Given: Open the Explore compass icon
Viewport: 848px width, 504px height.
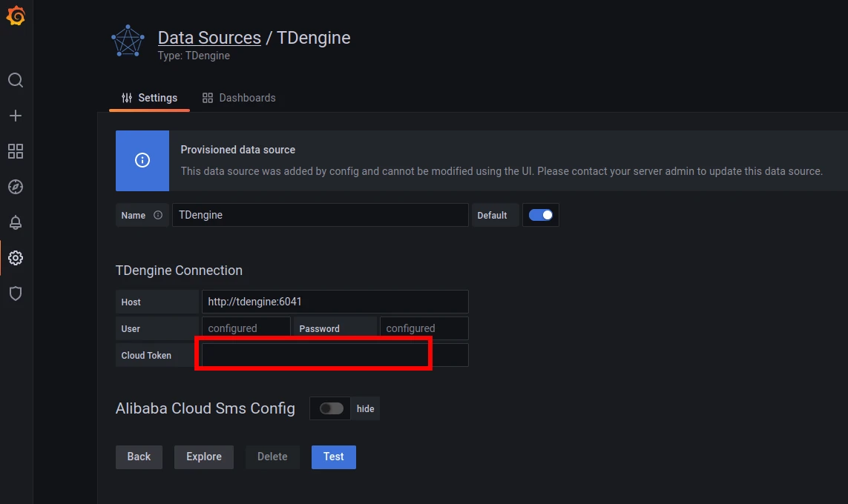Looking at the screenshot, I should [x=16, y=187].
